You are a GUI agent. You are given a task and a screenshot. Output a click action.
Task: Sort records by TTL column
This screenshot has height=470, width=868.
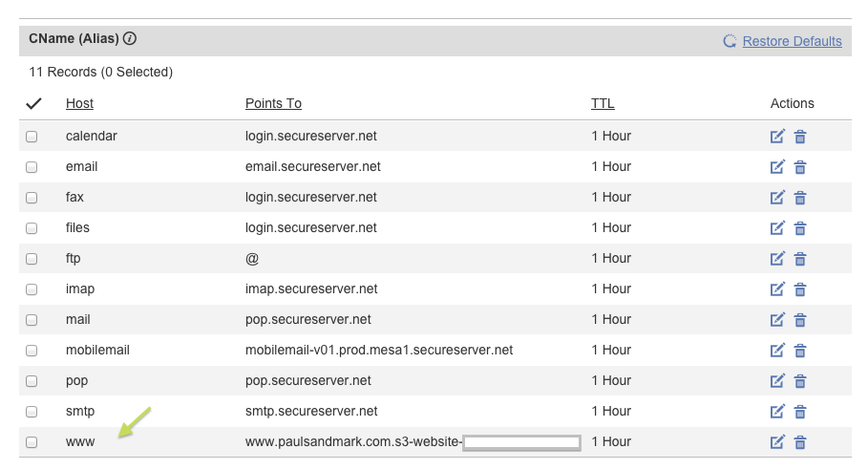(x=603, y=103)
